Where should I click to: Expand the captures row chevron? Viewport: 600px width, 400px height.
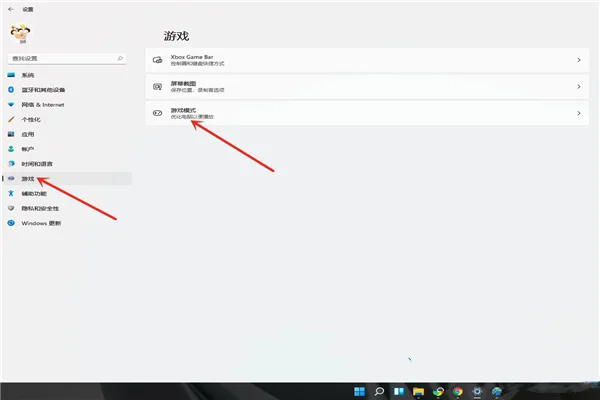tap(579, 87)
